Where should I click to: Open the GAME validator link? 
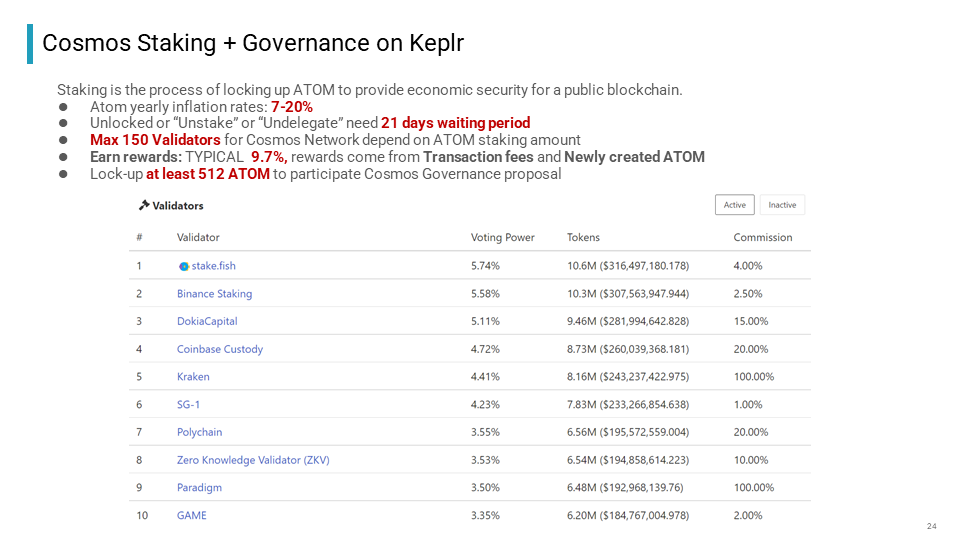click(192, 516)
